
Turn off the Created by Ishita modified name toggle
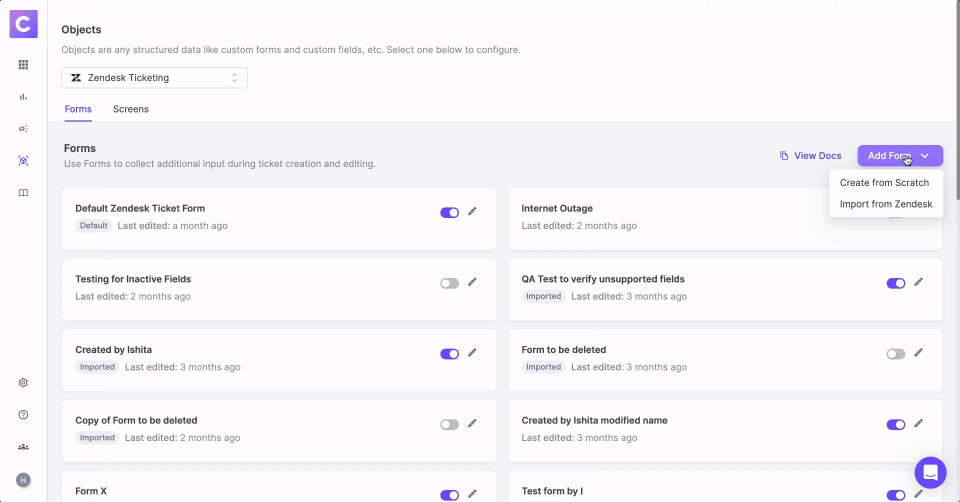[895, 424]
